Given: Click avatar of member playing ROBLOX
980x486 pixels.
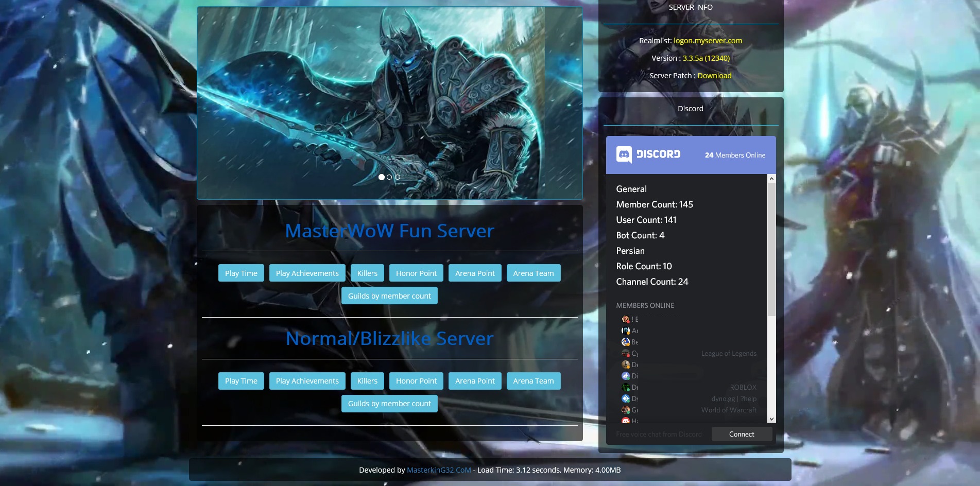Looking at the screenshot, I should tap(626, 387).
